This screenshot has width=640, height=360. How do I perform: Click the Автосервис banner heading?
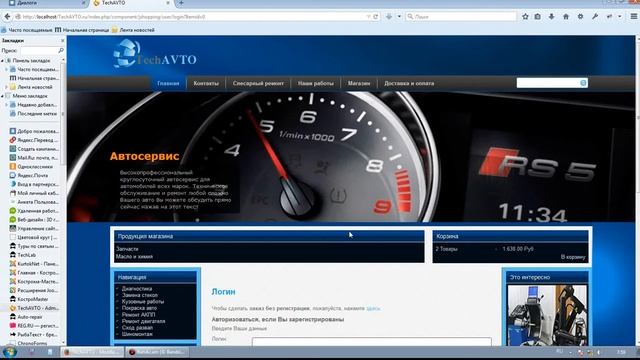(x=144, y=156)
